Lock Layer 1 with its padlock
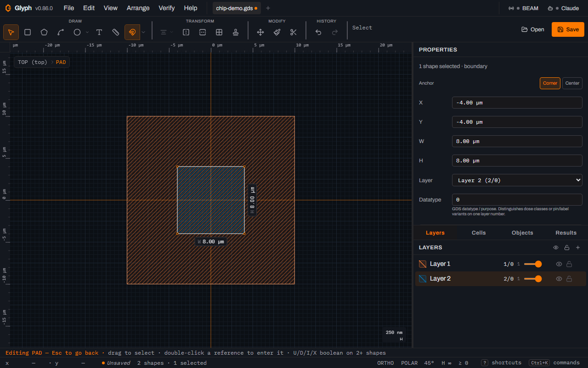Viewport: 588px width, 368px height. [569, 264]
